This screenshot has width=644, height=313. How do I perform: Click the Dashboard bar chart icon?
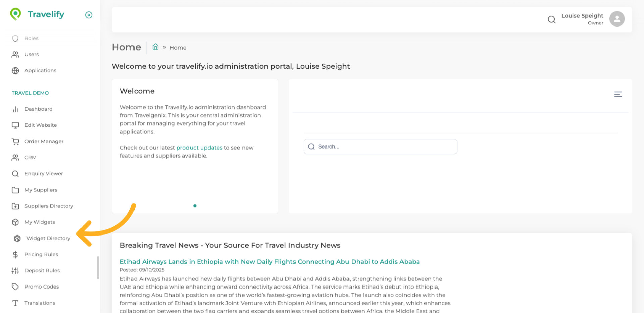(15, 109)
